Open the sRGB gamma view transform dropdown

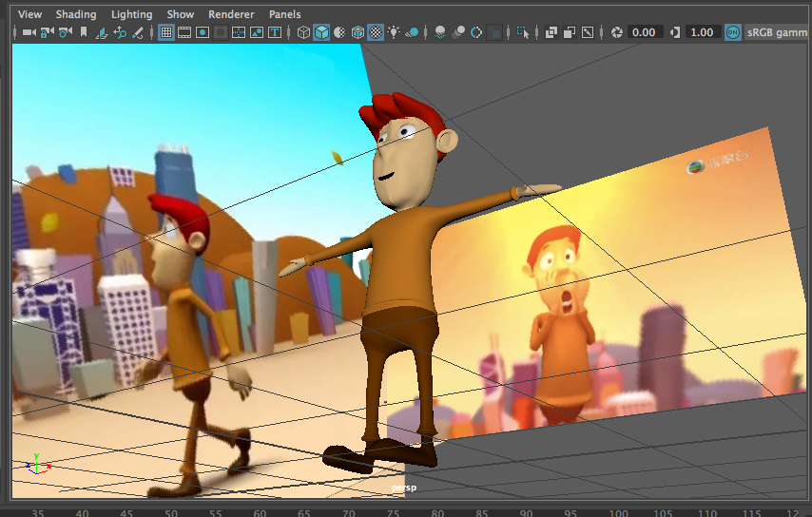(x=777, y=32)
